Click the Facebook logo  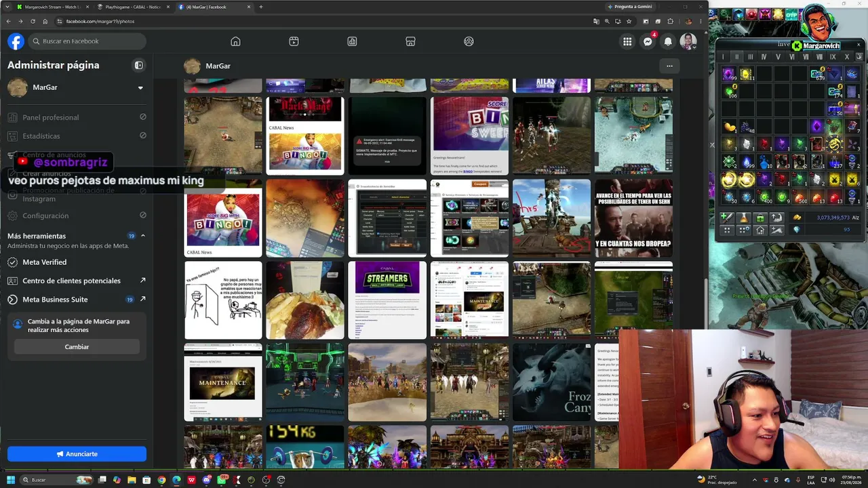pyautogui.click(x=16, y=41)
